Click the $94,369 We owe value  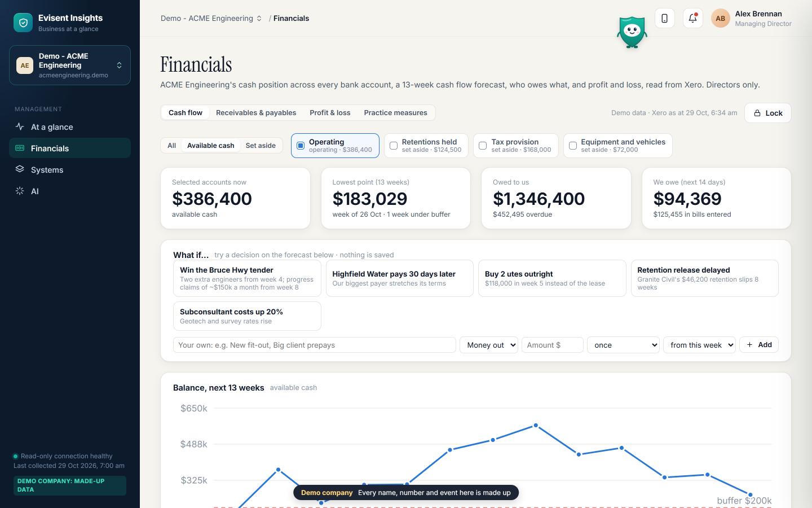pos(687,199)
